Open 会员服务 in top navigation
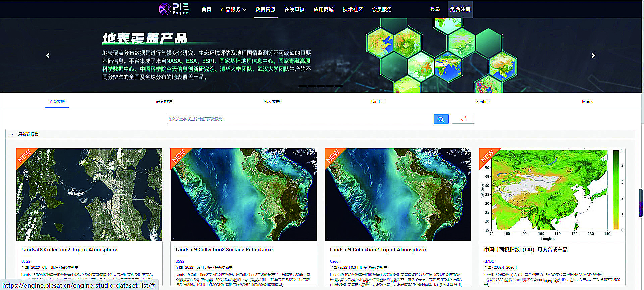This screenshot has width=644, height=290. click(382, 9)
